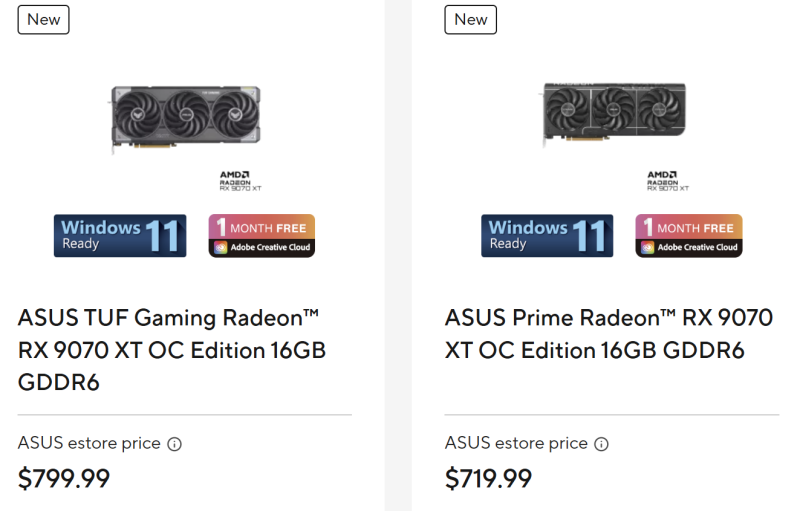This screenshot has height=511, width=800.
Task: Click the New tag on the ASUS Prime card
Action: point(470,19)
